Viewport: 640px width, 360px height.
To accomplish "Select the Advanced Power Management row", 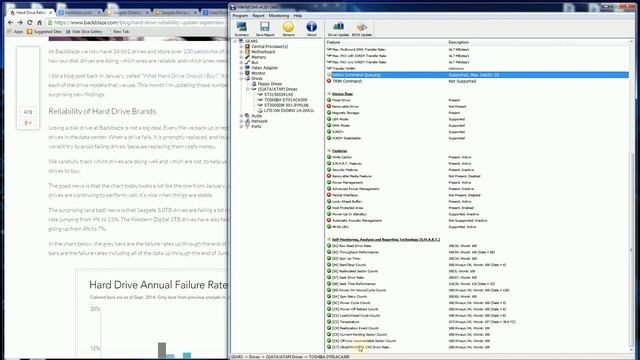I will tap(478, 189).
